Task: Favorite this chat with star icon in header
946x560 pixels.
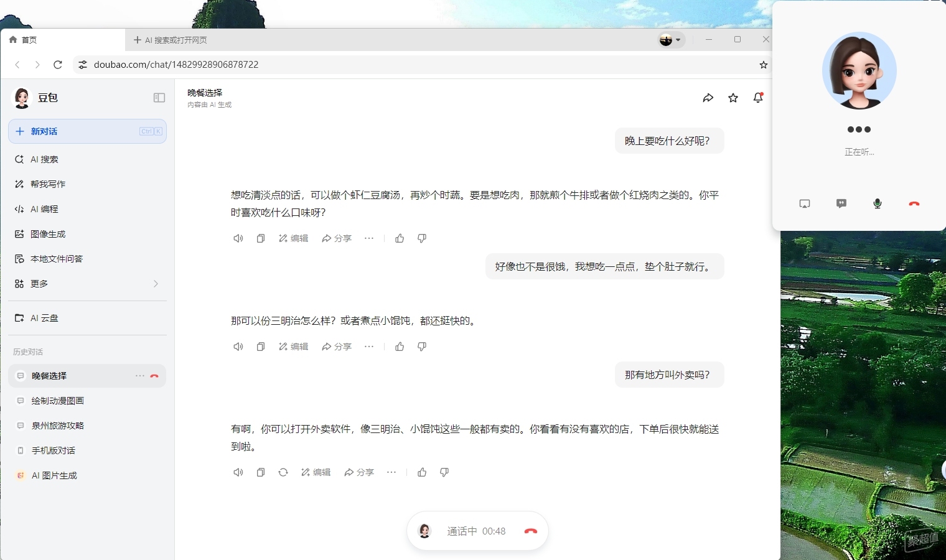Action: click(733, 98)
